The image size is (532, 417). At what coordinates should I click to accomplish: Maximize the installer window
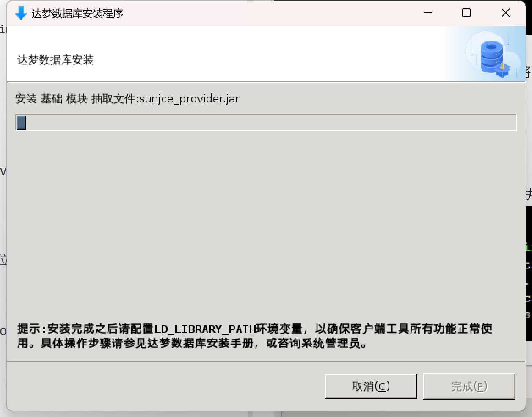[466, 13]
